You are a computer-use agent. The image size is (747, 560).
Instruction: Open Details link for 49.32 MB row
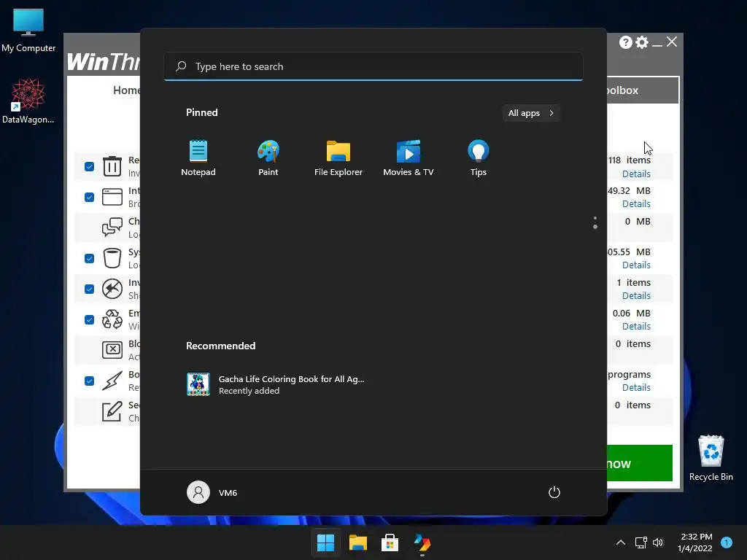point(636,204)
